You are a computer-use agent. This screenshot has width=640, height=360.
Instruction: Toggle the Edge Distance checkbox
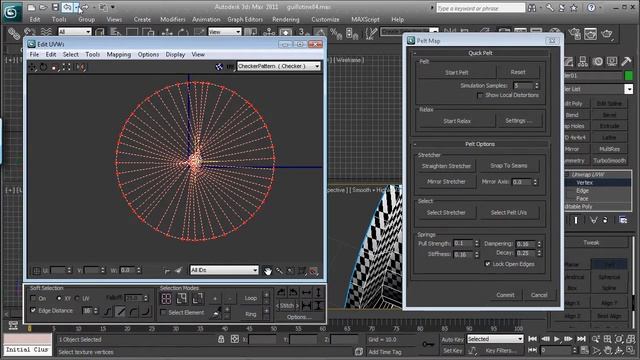click(33, 311)
